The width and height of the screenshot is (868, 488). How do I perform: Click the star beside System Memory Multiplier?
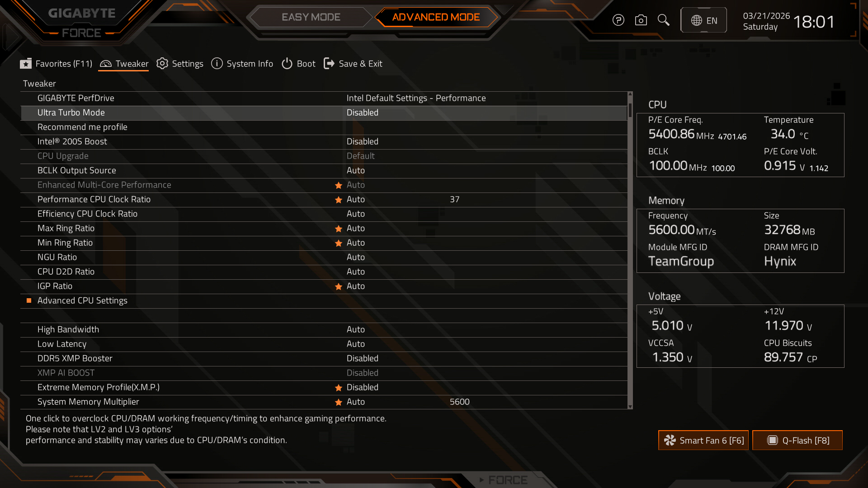click(338, 402)
